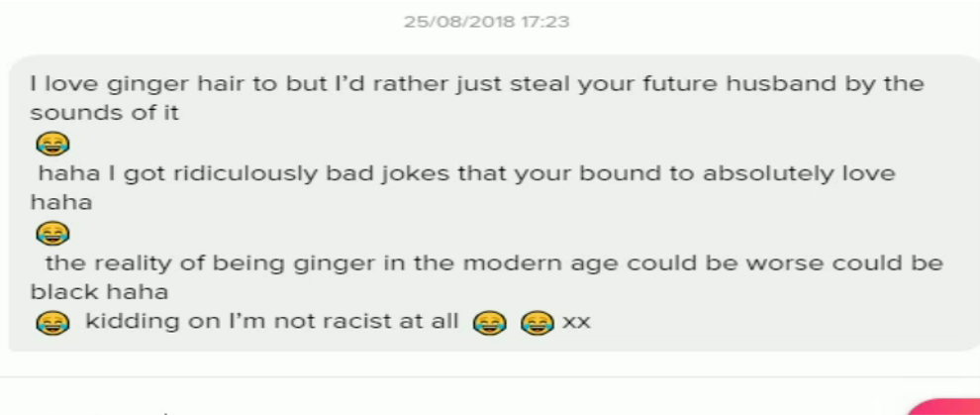Focus the message input area below the divider
980x415 pixels.
(x=450, y=397)
